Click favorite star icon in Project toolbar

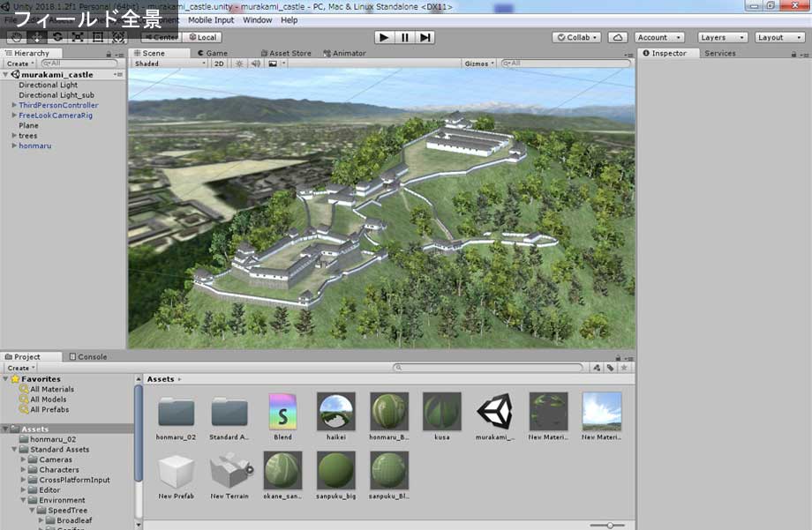coord(624,368)
